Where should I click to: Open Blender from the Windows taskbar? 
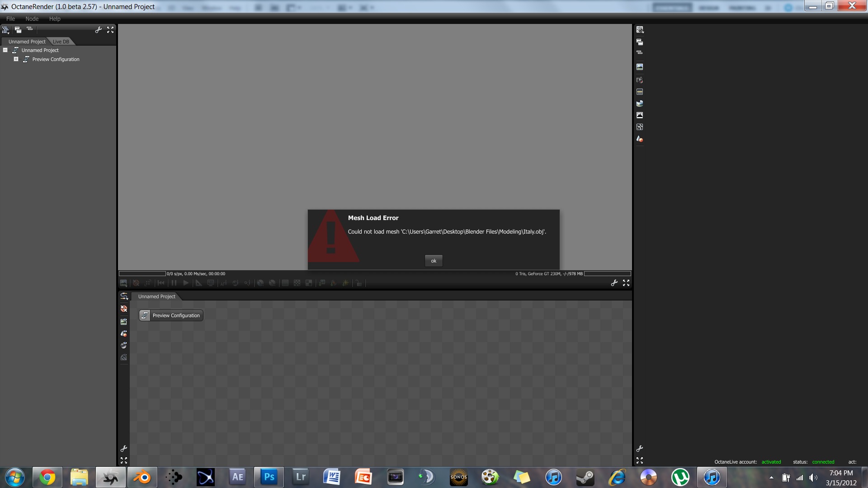tap(142, 477)
